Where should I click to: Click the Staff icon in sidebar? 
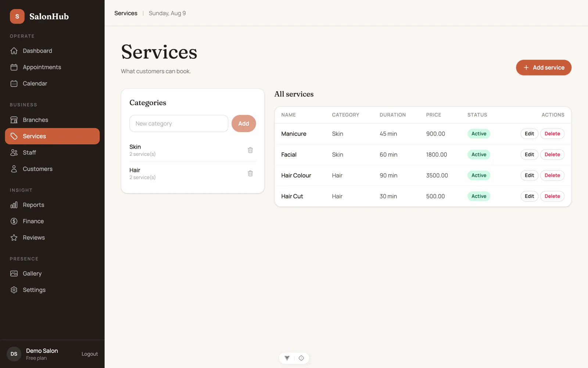point(14,152)
